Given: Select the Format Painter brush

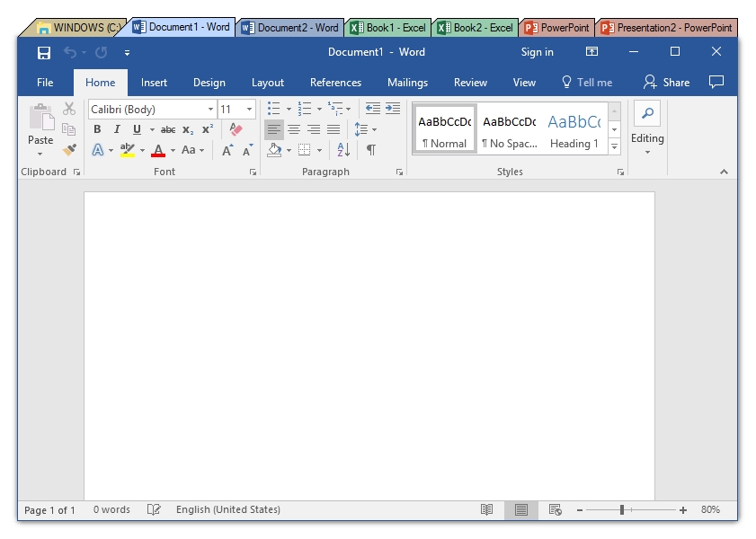Looking at the screenshot, I should point(69,150).
